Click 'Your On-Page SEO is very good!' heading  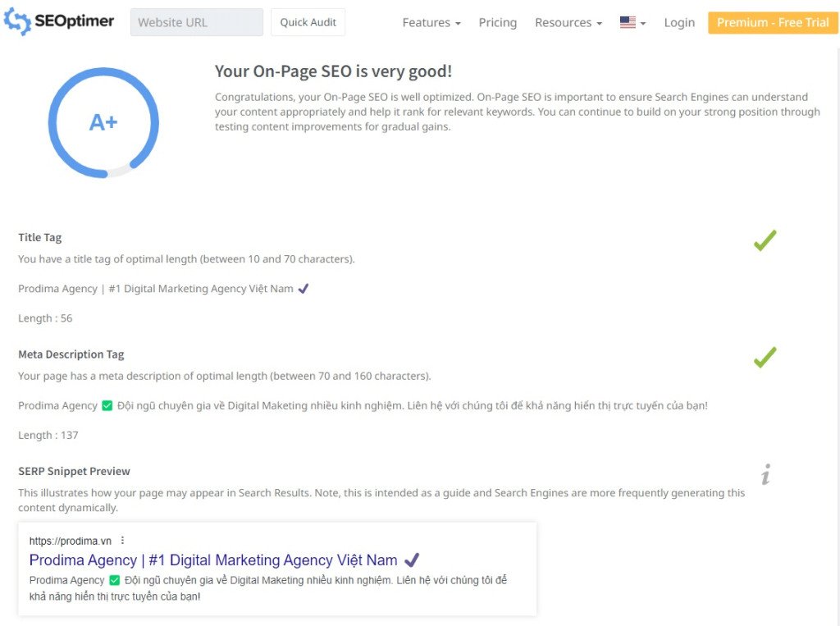[x=333, y=71]
